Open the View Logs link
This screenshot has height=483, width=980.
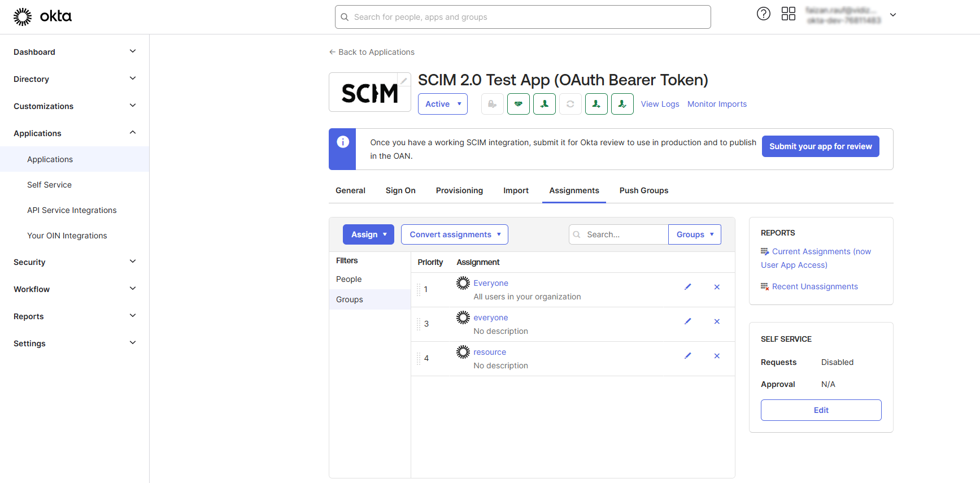(660, 104)
